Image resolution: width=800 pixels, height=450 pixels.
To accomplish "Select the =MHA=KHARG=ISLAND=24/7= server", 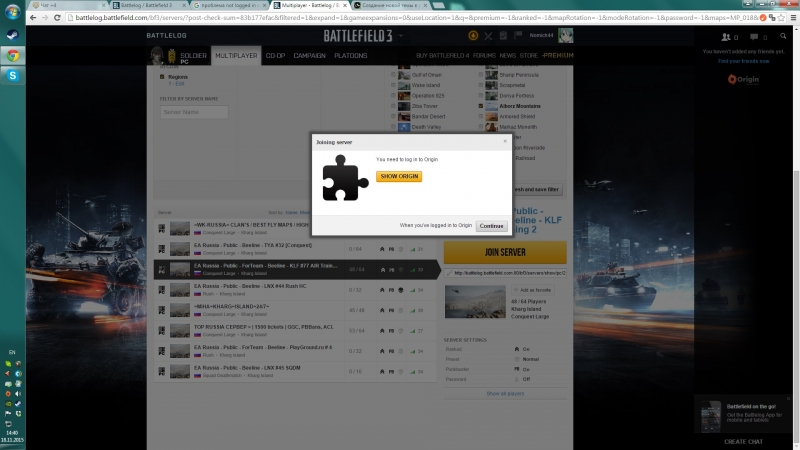I will (x=295, y=310).
